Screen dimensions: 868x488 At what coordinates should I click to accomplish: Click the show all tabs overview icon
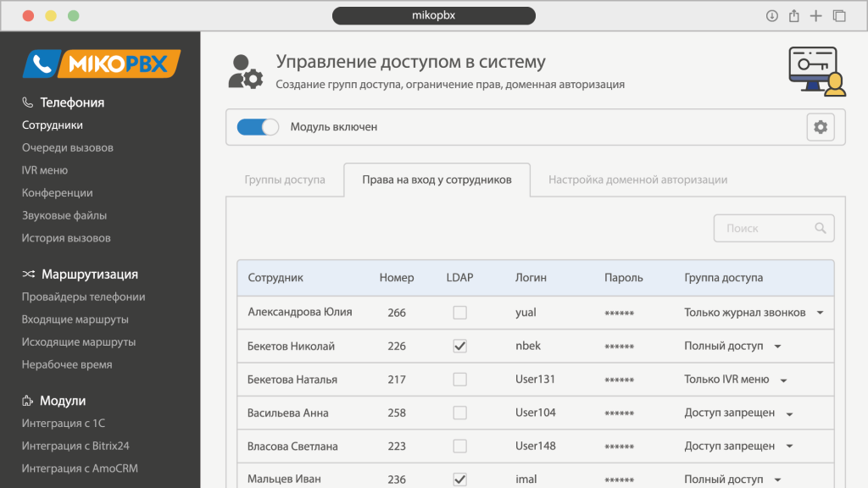coord(839,15)
